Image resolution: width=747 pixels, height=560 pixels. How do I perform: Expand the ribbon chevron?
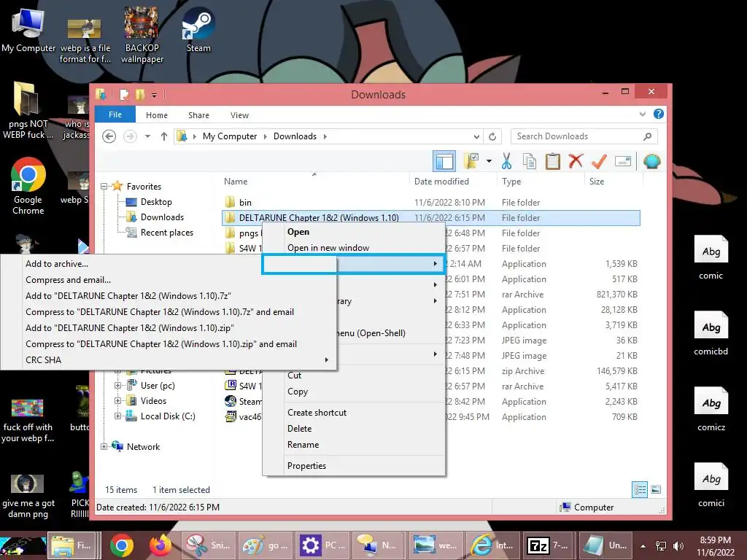pyautogui.click(x=643, y=114)
